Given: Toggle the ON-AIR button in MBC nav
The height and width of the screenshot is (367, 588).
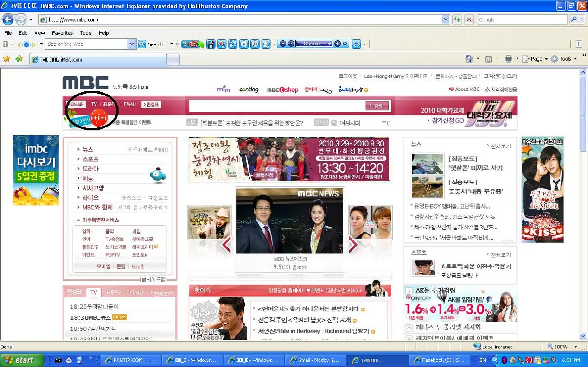Looking at the screenshot, I should click(x=77, y=104).
